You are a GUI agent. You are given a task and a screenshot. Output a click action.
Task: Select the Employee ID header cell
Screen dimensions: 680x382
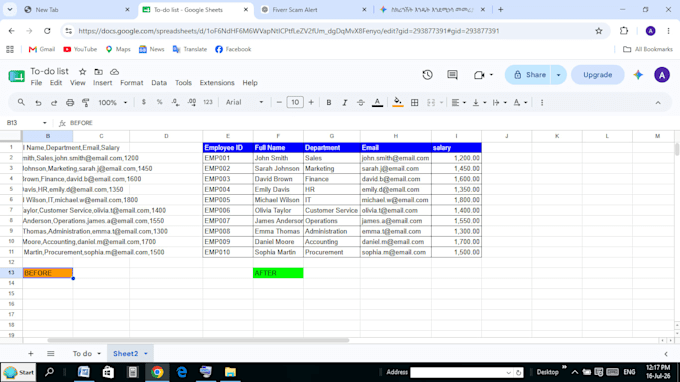tap(228, 147)
